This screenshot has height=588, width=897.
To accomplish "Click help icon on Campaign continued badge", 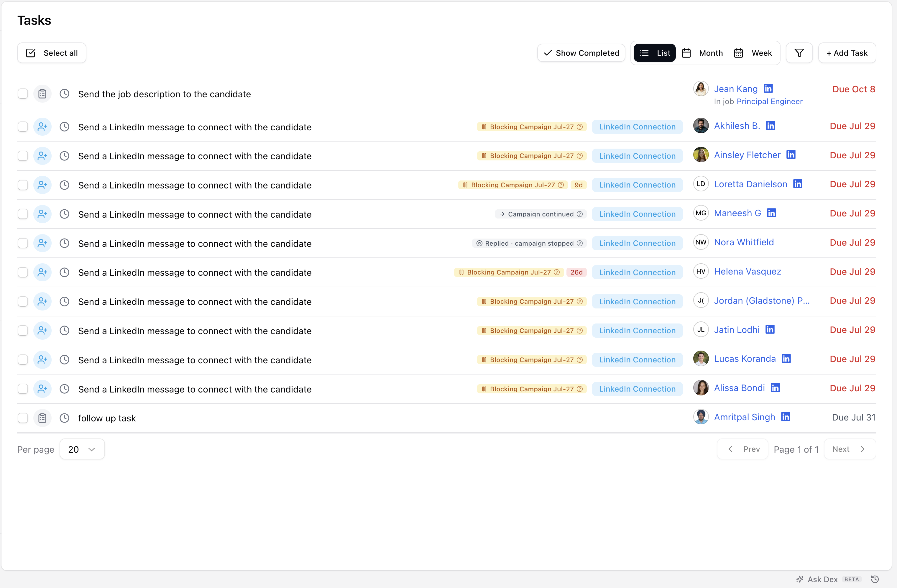I will (580, 214).
